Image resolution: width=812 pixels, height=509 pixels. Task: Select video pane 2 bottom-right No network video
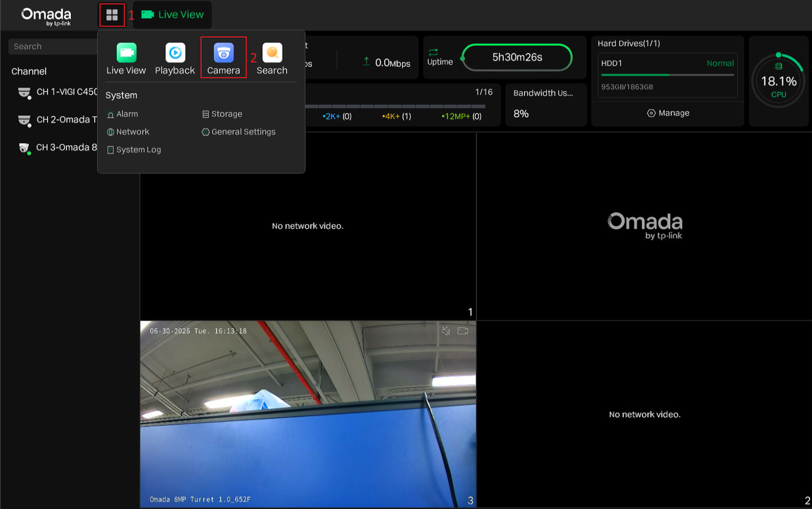pyautogui.click(x=644, y=414)
